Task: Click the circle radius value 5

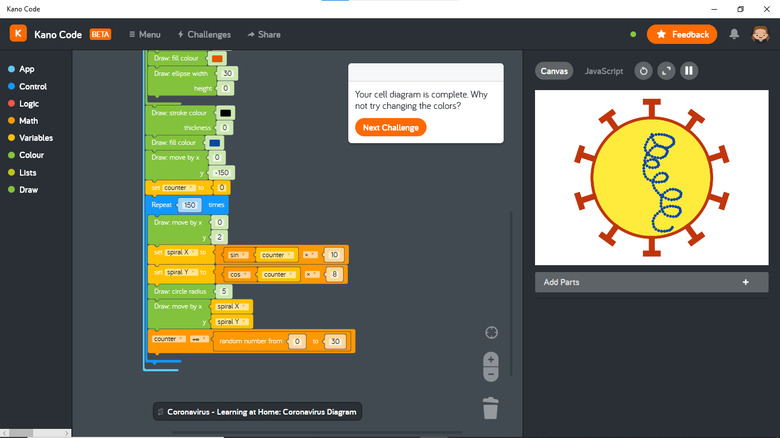Action: click(224, 292)
